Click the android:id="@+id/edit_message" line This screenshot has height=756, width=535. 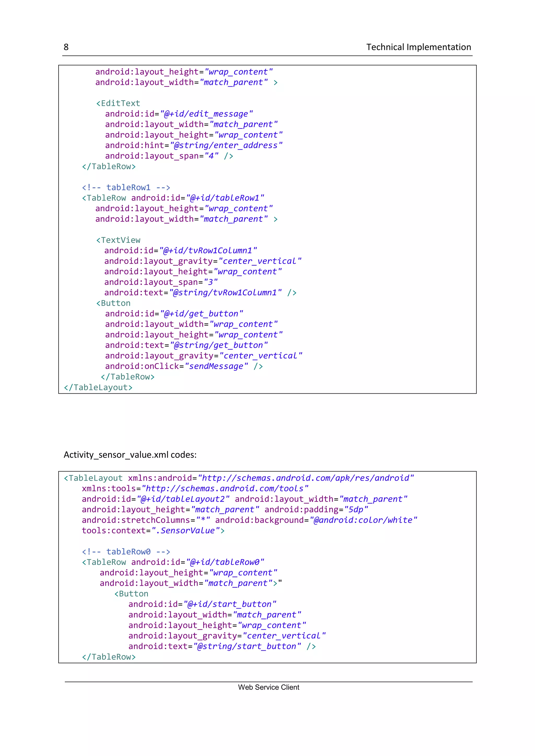click(179, 114)
